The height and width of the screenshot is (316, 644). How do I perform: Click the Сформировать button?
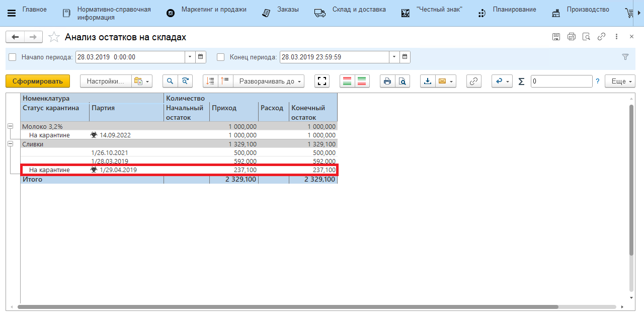[38, 81]
